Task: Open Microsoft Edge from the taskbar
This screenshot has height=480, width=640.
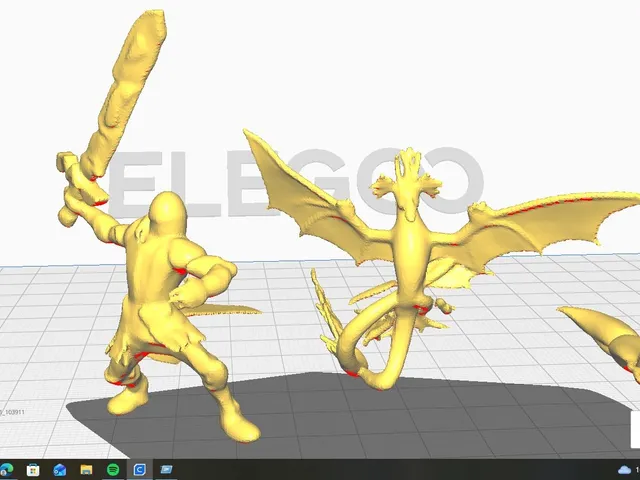Action: (6, 470)
